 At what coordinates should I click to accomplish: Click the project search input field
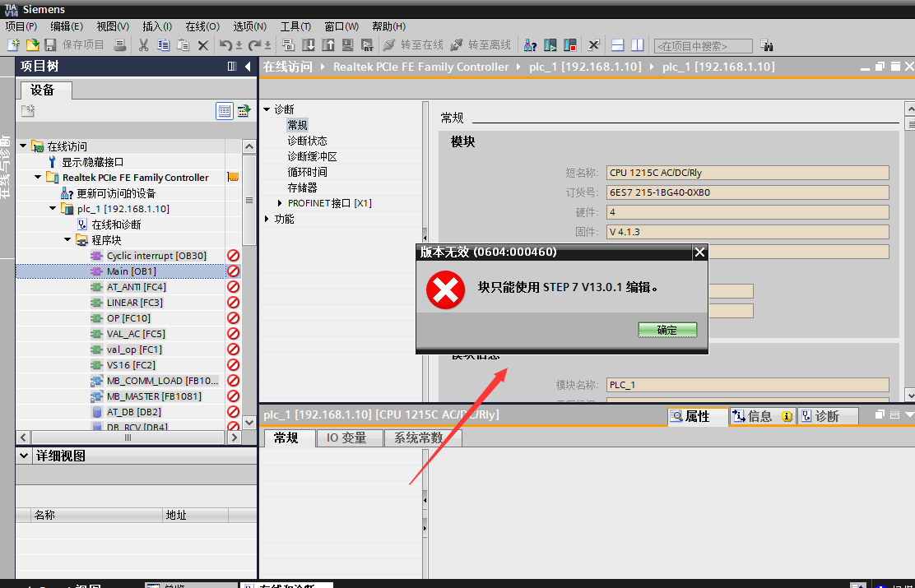tap(702, 46)
